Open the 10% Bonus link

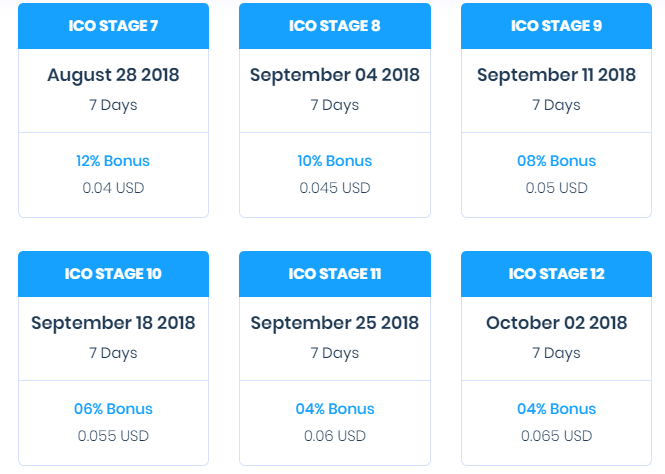tap(335, 161)
